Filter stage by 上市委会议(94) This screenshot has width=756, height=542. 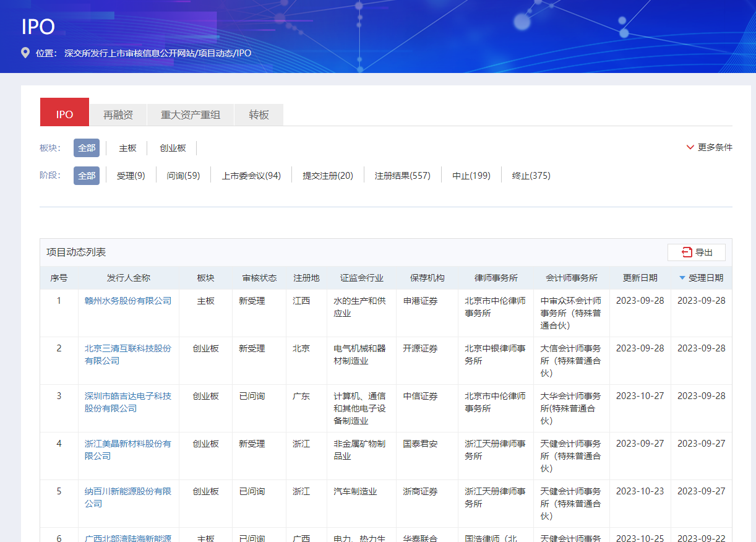[251, 176]
